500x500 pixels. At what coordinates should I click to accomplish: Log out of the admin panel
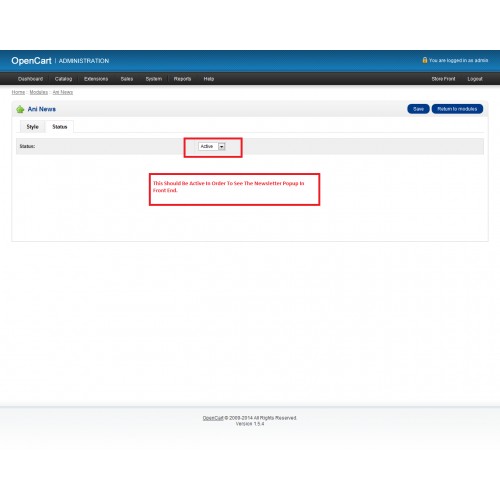[x=475, y=79]
